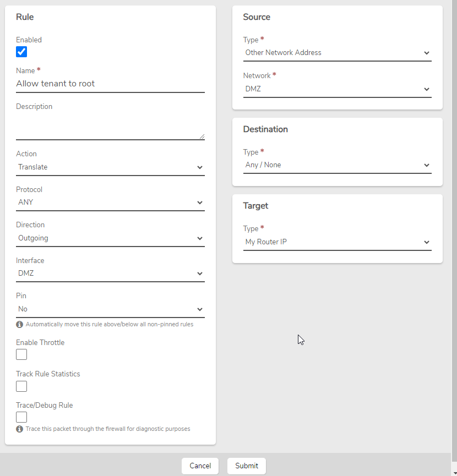Viewport: 457px width, 476px height.
Task: Open the Source Network dropdown showing DMZ
Action: tap(338, 89)
